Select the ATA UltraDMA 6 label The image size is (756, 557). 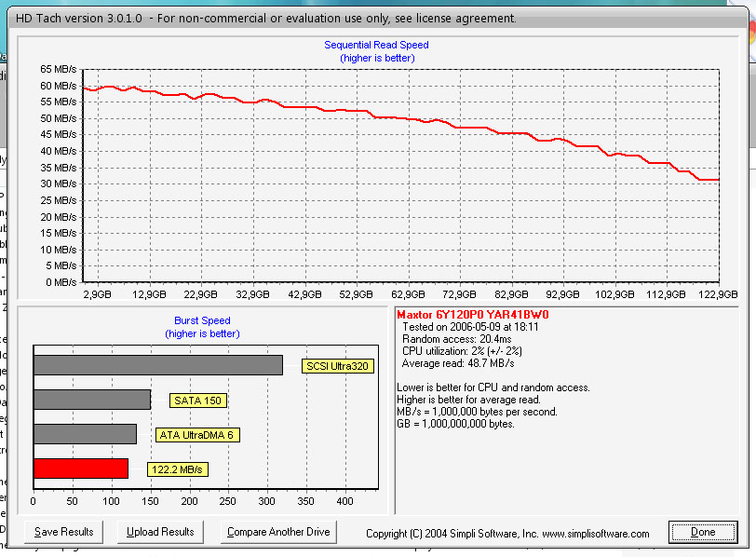click(x=196, y=435)
